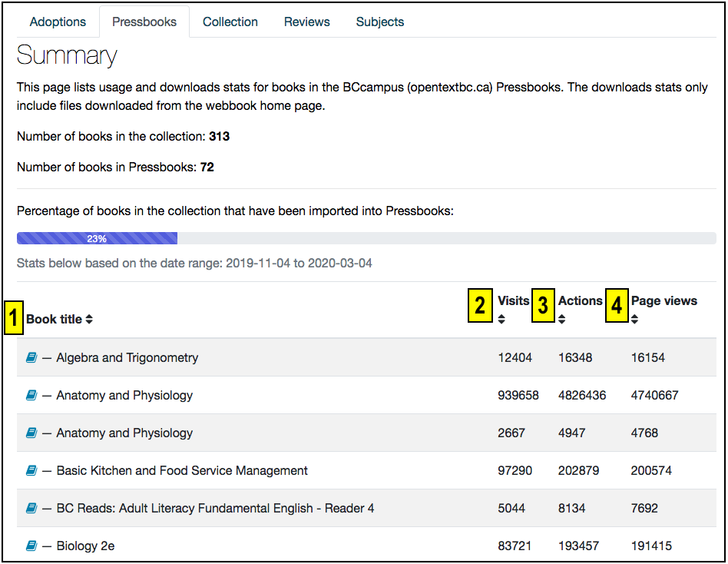Sort by Visits using its sort arrows
728x564 pixels.
[x=501, y=319]
